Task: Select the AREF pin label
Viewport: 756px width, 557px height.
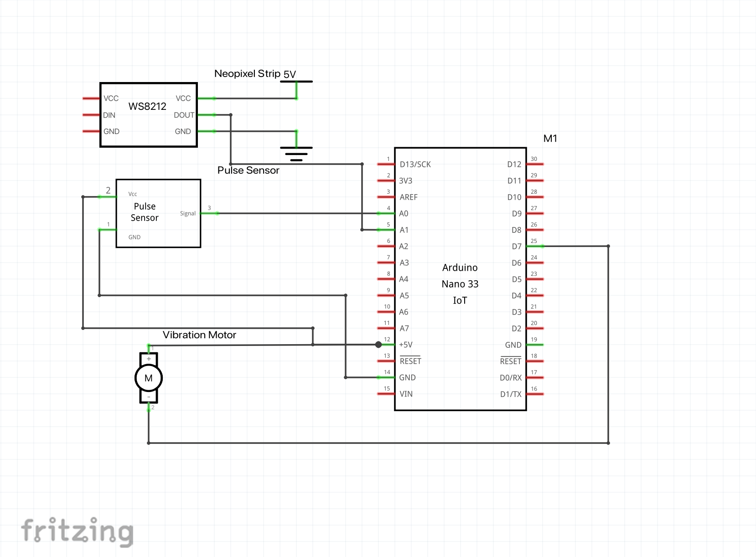Action: [x=409, y=197]
